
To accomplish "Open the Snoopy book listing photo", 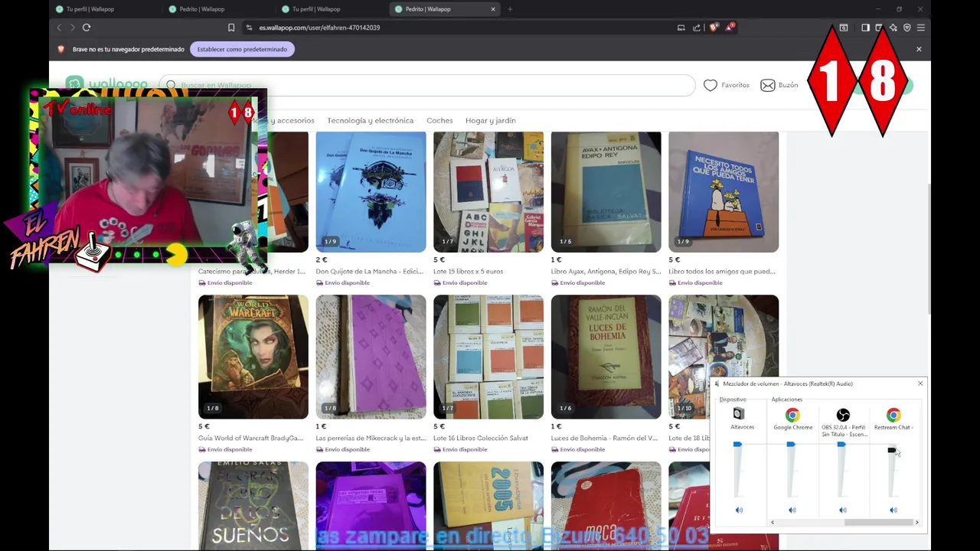I will tap(724, 191).
